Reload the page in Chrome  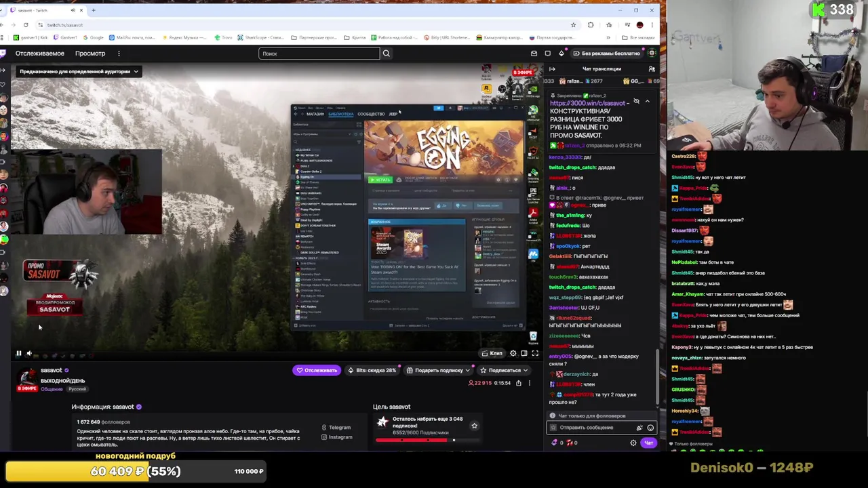point(26,25)
